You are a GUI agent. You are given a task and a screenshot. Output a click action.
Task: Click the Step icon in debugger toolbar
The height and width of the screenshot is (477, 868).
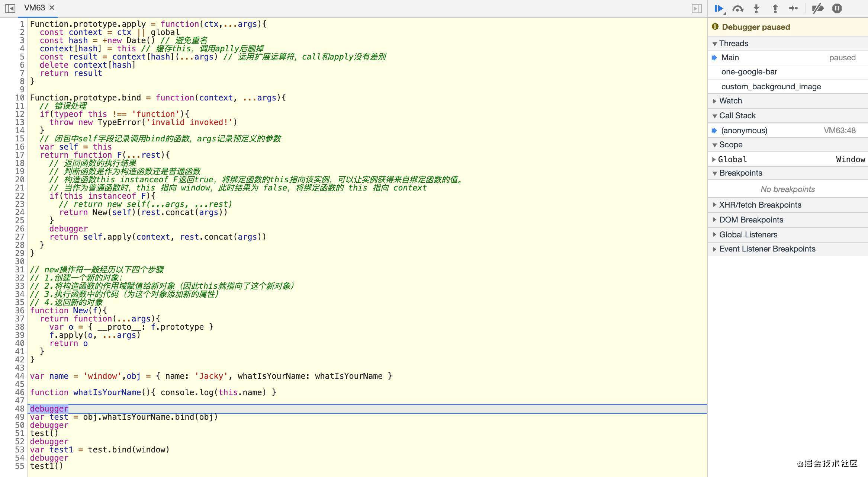[x=794, y=9]
